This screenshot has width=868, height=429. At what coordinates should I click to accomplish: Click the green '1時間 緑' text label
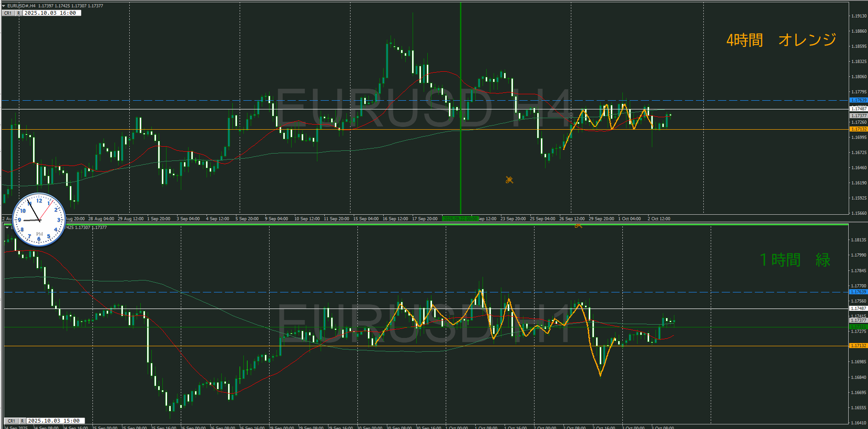(794, 260)
